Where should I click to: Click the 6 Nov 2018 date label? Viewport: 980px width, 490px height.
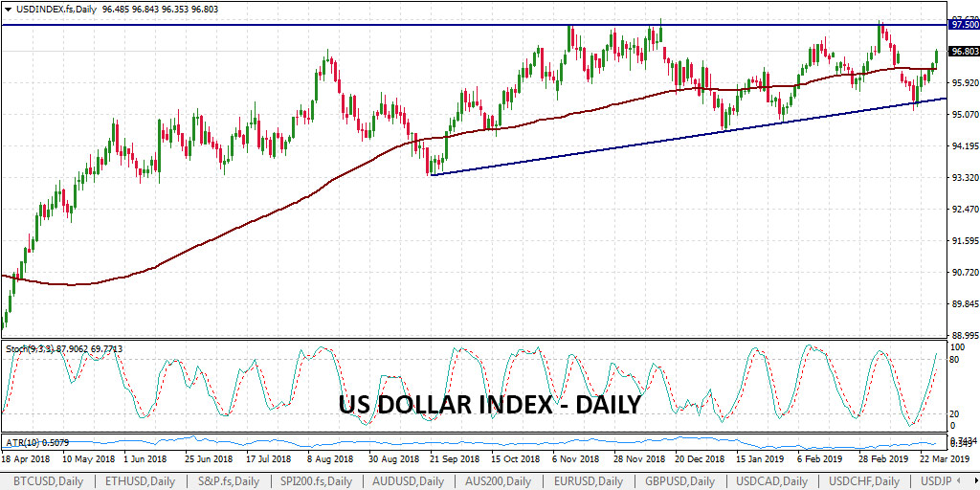(x=576, y=458)
